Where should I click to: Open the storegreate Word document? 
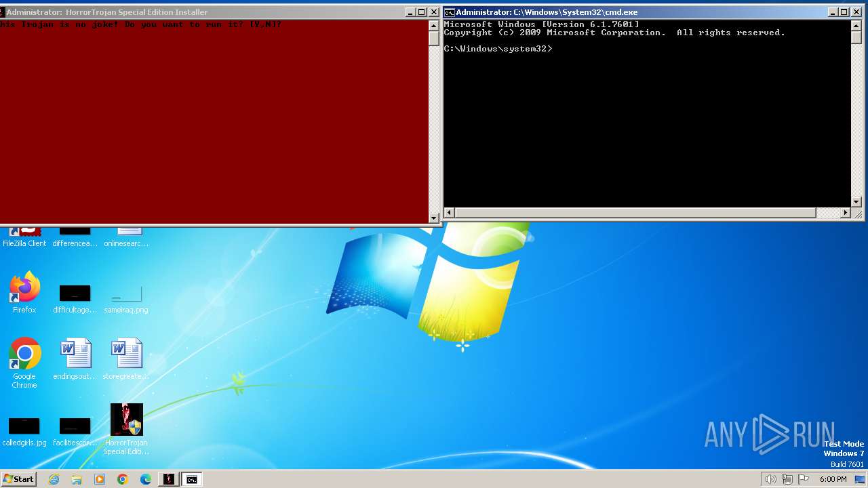click(x=126, y=359)
